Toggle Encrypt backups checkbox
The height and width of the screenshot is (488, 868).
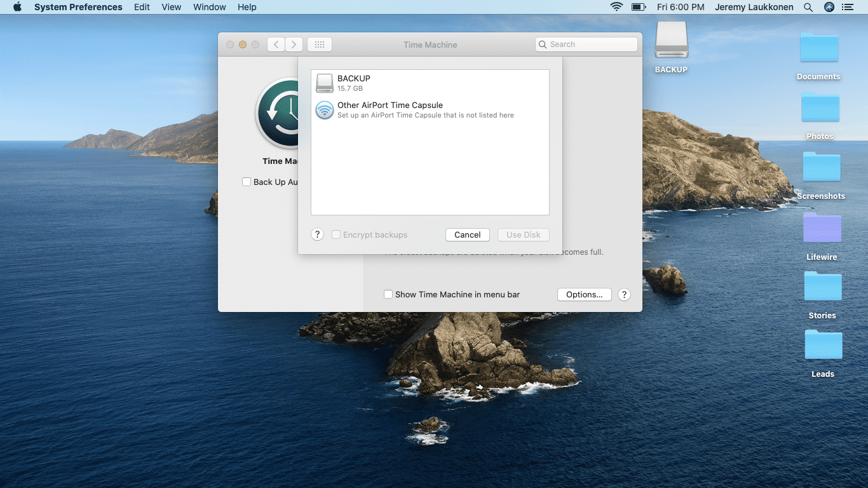coord(336,234)
